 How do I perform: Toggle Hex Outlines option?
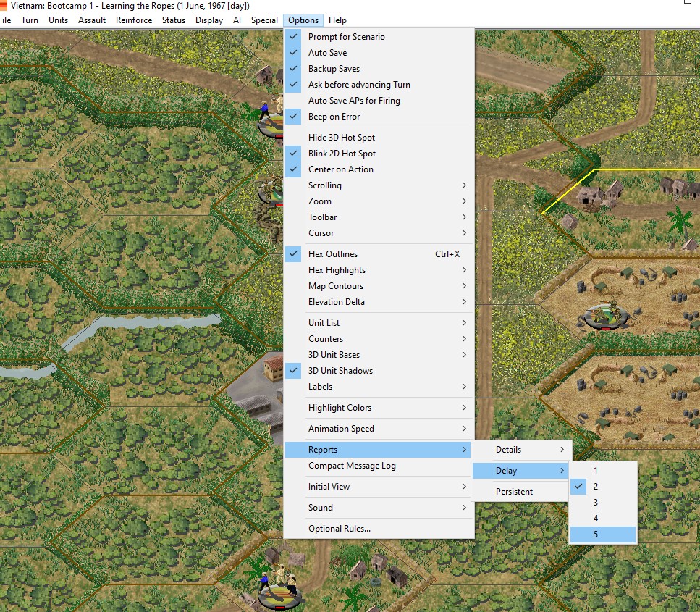click(379, 254)
